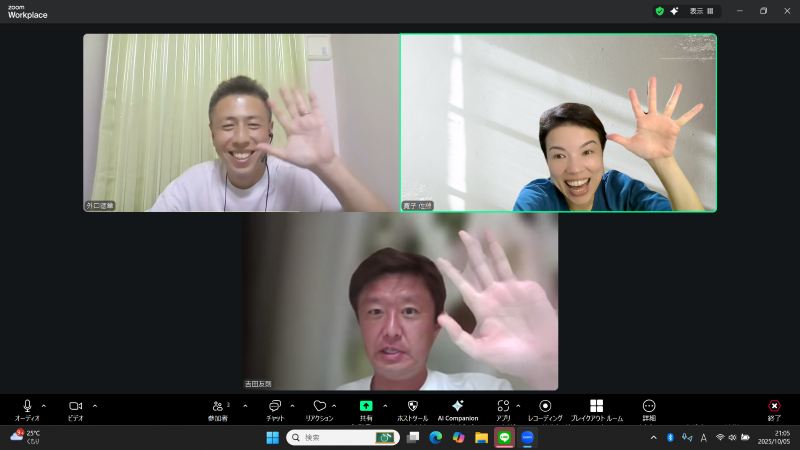Start screen sharing with green 共有 icon
Image resolution: width=800 pixels, height=450 pixels.
pyautogui.click(x=366, y=406)
